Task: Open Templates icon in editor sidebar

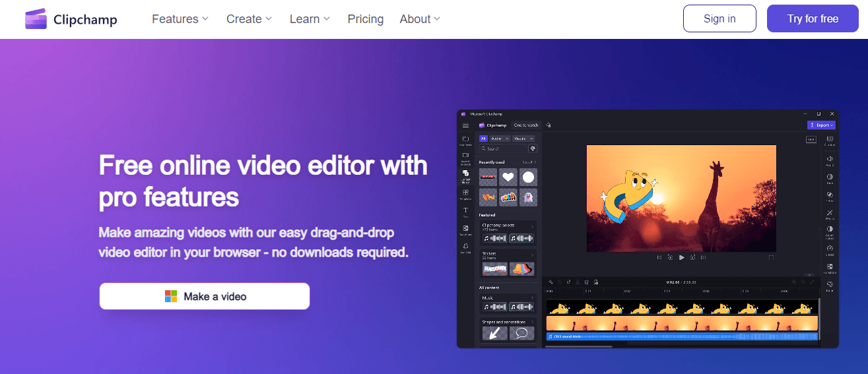Action: point(465,195)
